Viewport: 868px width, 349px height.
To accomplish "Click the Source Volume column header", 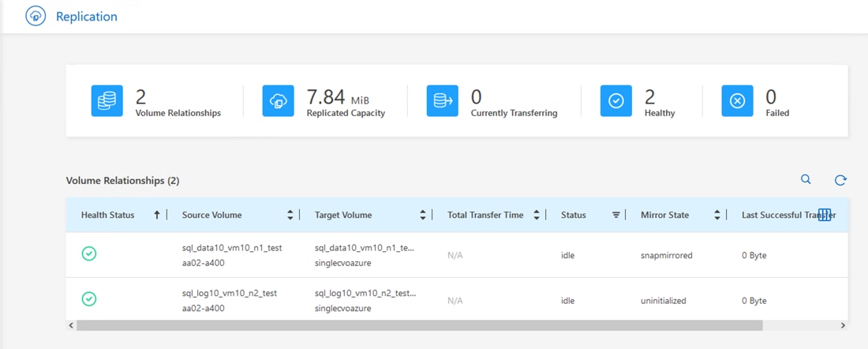I will click(x=212, y=215).
